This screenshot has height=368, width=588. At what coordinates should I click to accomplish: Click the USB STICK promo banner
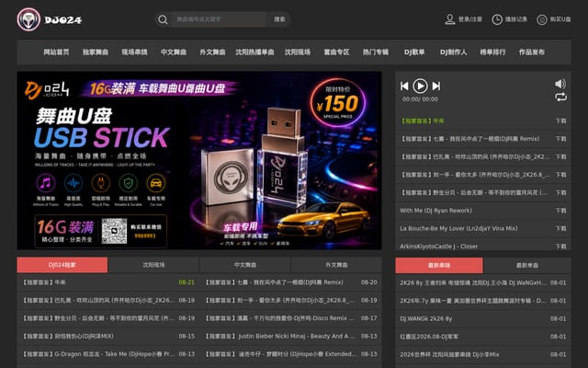(x=199, y=160)
